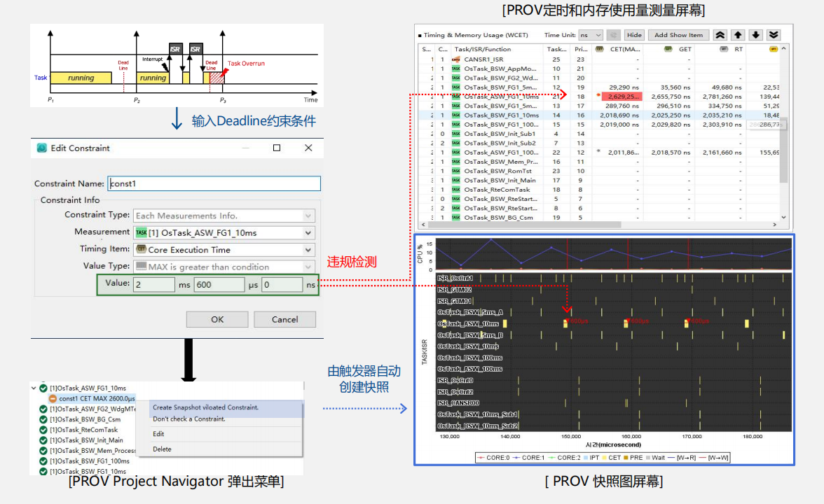Click the Constraint Name input field
Image resolution: width=824 pixels, height=504 pixels.
pos(214,183)
